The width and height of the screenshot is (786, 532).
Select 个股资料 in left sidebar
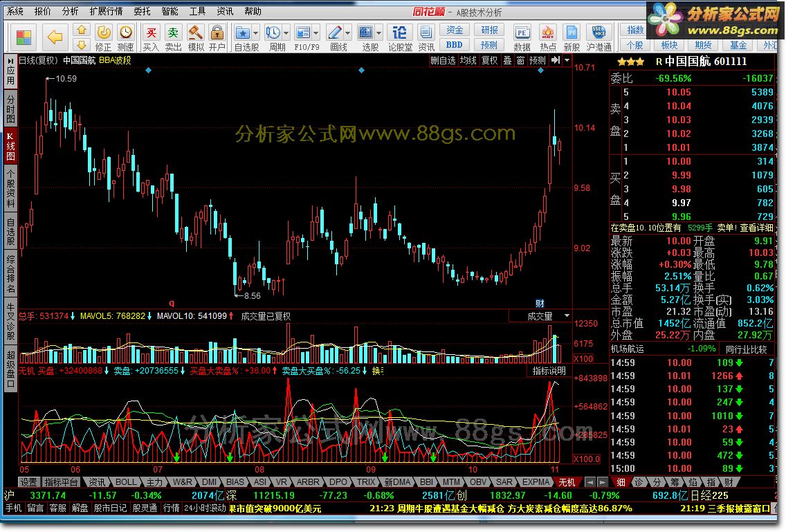coord(10,188)
